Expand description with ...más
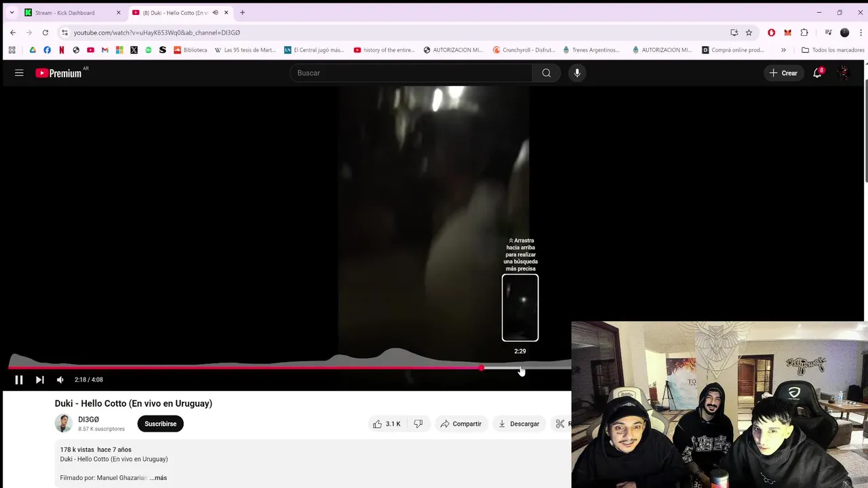 (x=158, y=478)
